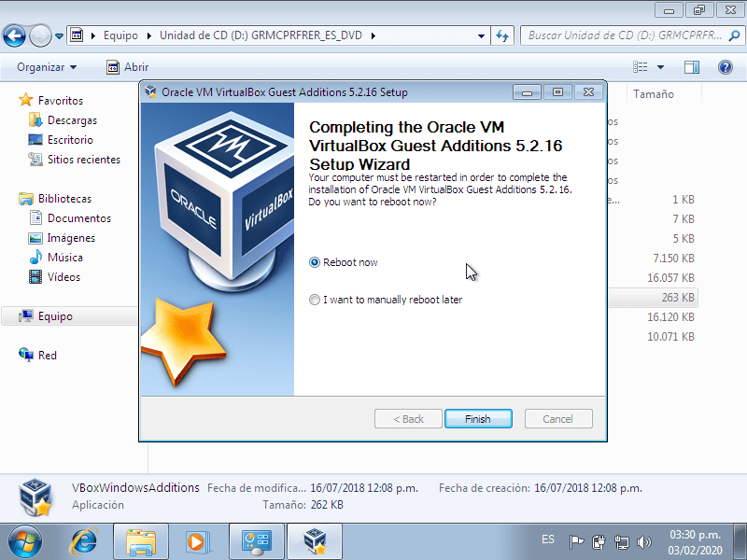Image resolution: width=747 pixels, height=560 pixels.
Task: Toggle the preview pane icon
Action: tap(692, 67)
